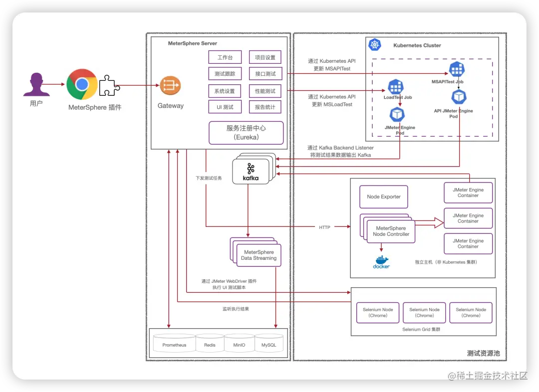Click the purple user icon
Image resolution: width=539 pixels, height=392 pixels.
(36, 84)
